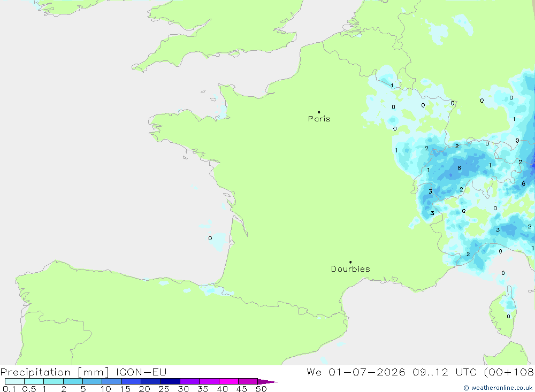Click the legend label '50'
The image size is (535, 392).
click(x=261, y=389)
